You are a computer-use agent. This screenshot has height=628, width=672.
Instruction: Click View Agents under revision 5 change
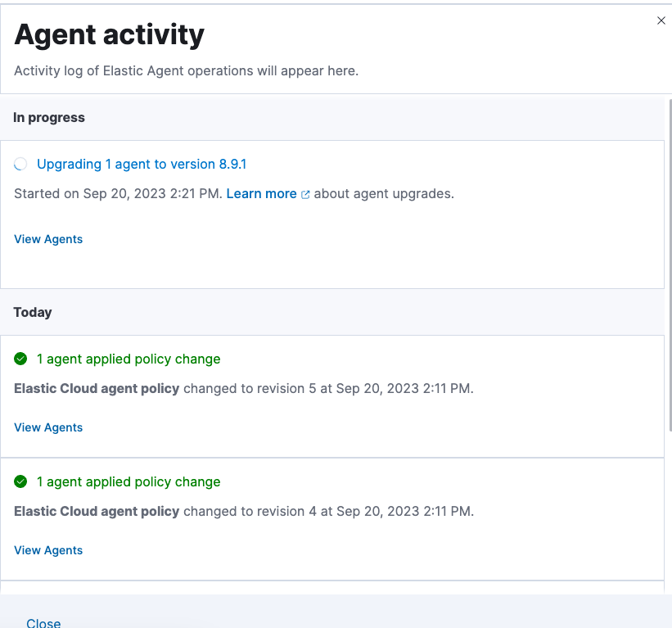(47, 427)
